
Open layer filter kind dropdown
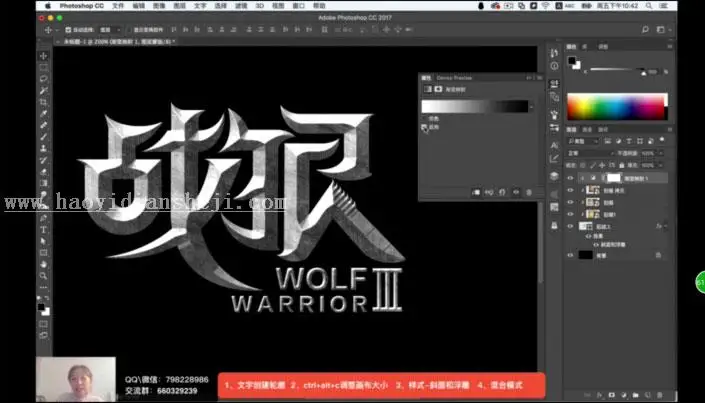click(x=583, y=141)
